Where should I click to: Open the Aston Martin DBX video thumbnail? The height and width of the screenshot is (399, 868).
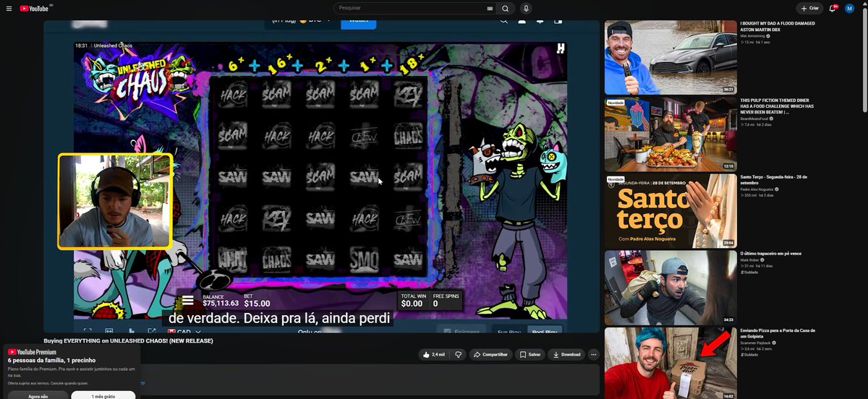(x=671, y=57)
